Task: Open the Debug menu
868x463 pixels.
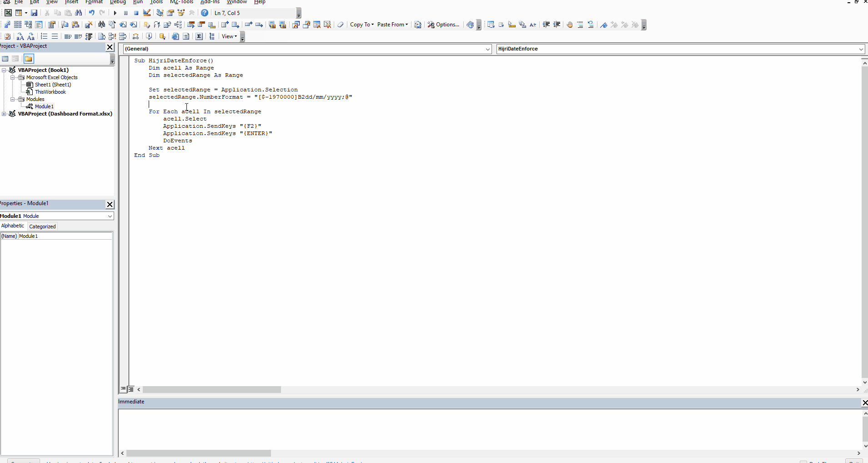Action: 118,2
